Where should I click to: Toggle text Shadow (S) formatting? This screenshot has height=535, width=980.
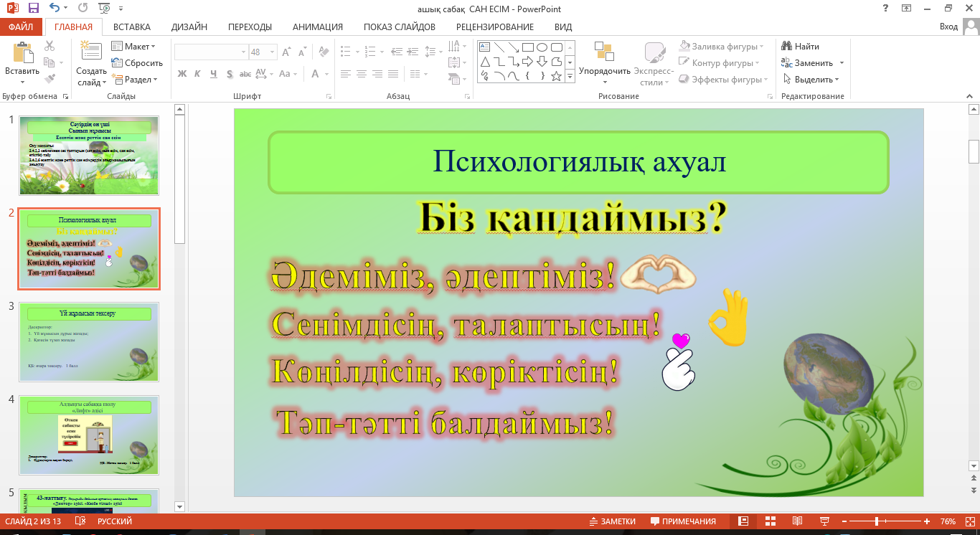[230, 73]
